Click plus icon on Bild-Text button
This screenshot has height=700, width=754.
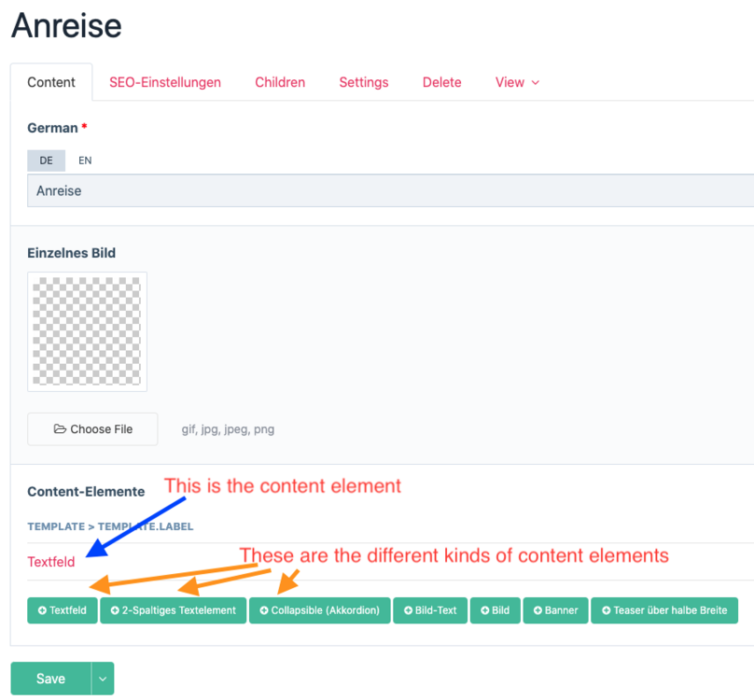408,610
